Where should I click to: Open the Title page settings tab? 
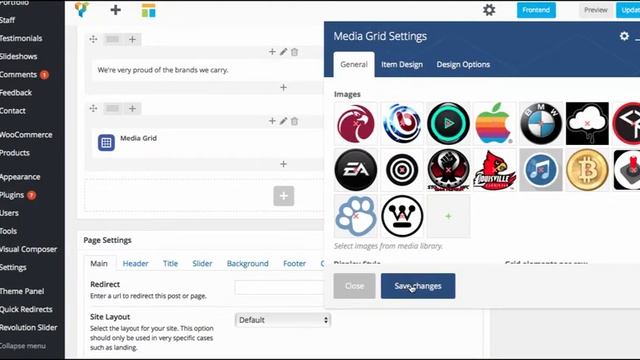pos(171,264)
